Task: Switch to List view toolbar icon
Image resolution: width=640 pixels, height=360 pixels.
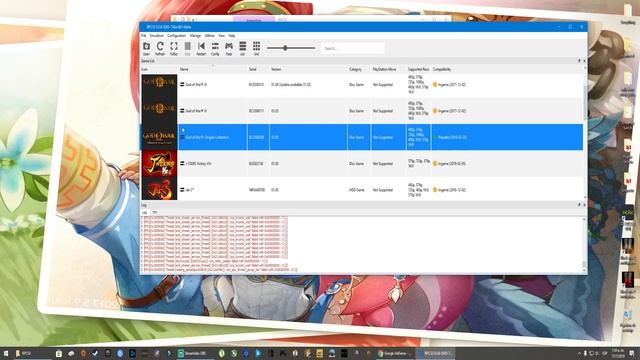Action: [242, 48]
